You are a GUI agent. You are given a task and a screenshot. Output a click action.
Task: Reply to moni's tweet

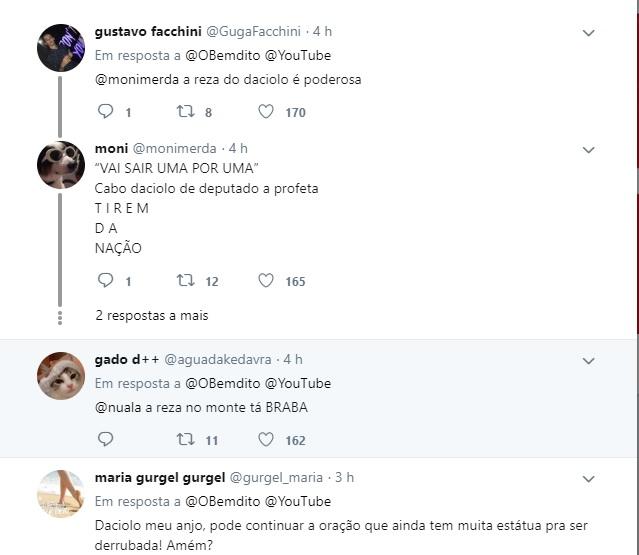[106, 281]
